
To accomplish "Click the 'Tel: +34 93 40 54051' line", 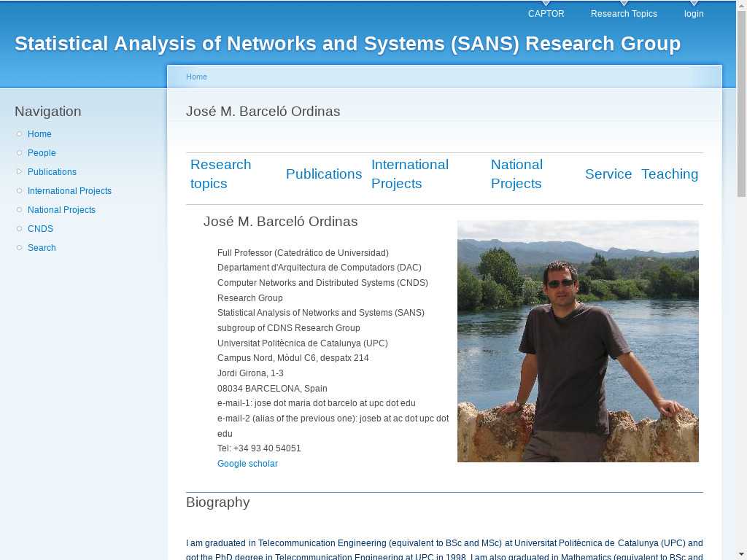I will [x=259, y=448].
